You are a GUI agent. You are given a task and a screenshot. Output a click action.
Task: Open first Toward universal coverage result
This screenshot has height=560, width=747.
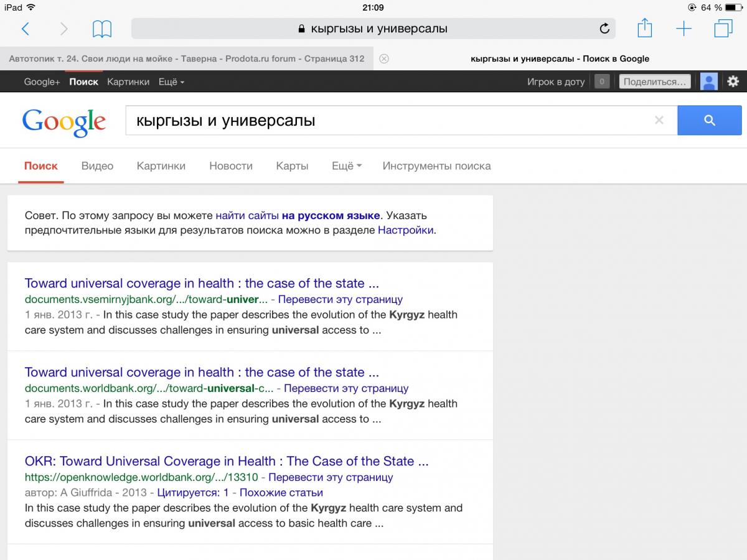202,283
